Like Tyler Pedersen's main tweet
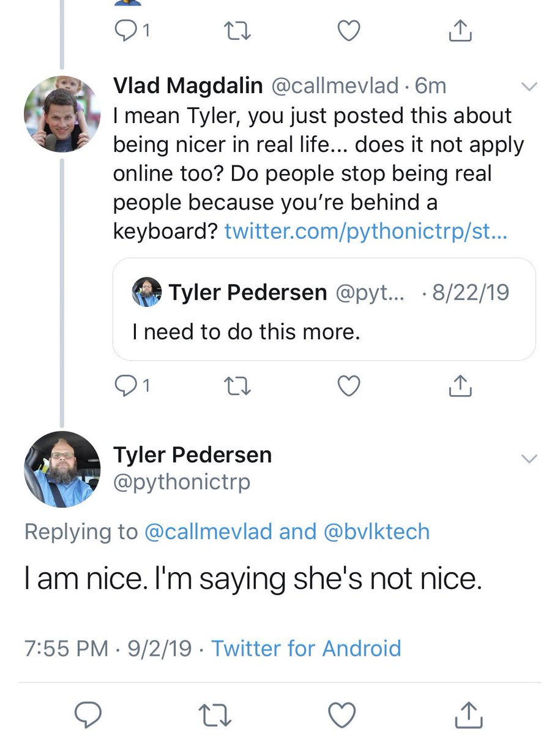Image resolution: width=560 pixels, height=735 pixels. click(x=342, y=714)
